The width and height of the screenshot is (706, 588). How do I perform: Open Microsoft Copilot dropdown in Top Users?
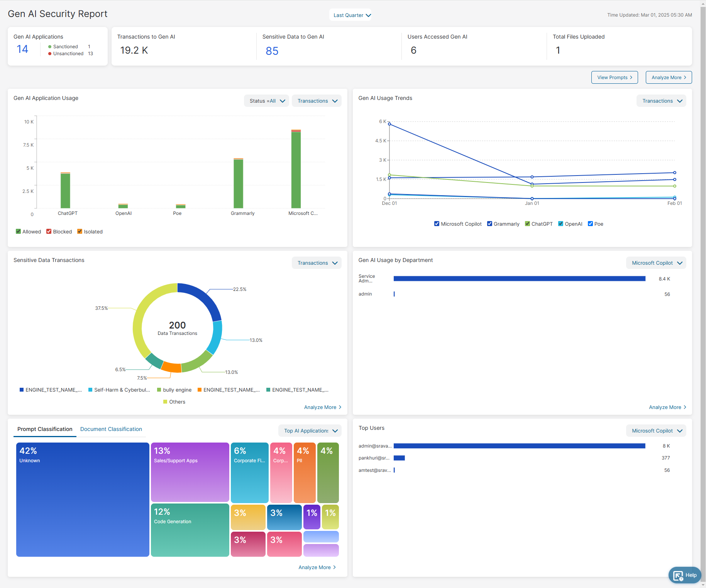[656, 431]
